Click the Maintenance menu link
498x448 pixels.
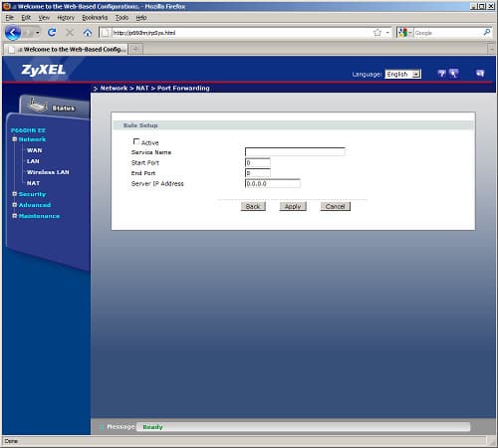[39, 216]
